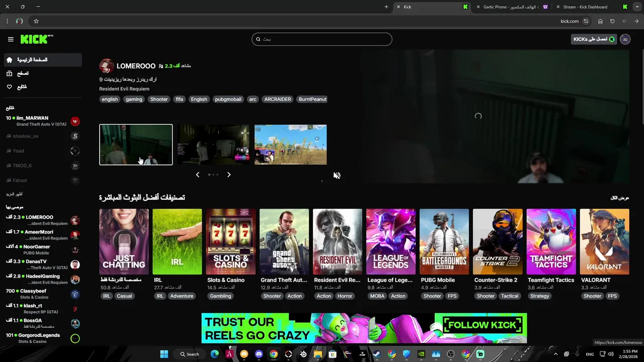Open OBS Studio from the taskbar

(x=451, y=354)
